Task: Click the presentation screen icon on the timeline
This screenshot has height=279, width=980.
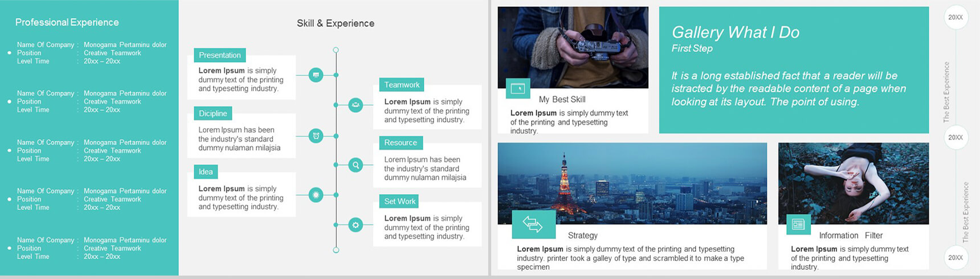Action: [x=316, y=75]
